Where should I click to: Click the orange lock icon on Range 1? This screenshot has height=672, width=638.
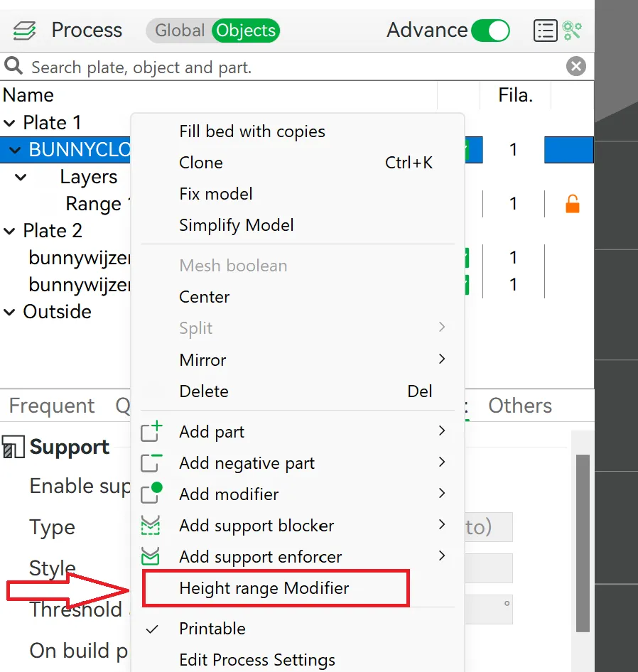[x=572, y=205]
